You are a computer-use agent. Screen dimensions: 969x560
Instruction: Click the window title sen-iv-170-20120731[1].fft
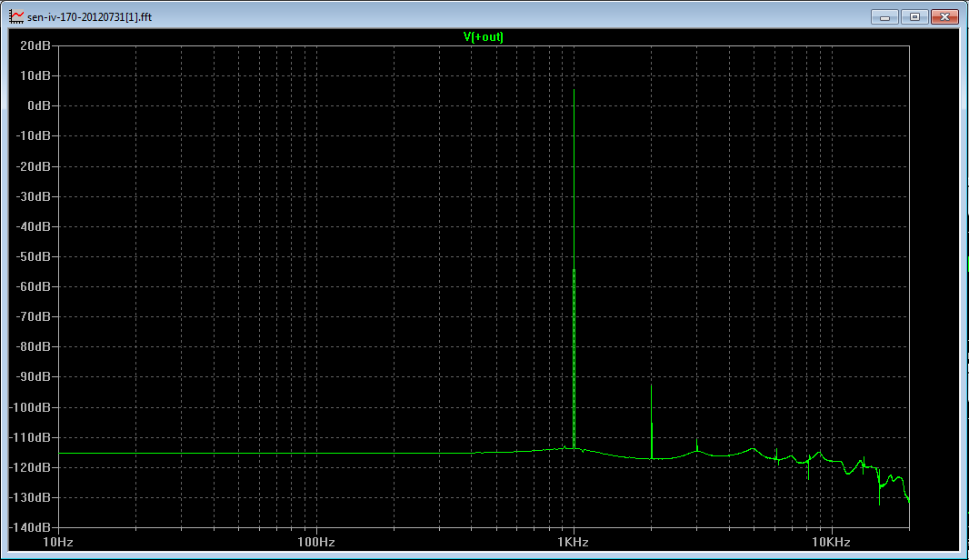pyautogui.click(x=90, y=16)
